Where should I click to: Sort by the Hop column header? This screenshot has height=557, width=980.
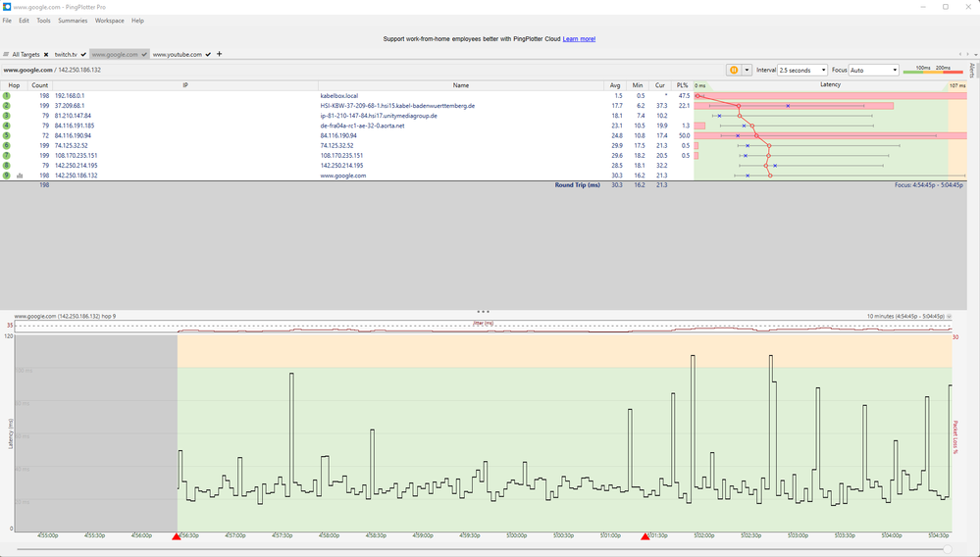(14, 85)
